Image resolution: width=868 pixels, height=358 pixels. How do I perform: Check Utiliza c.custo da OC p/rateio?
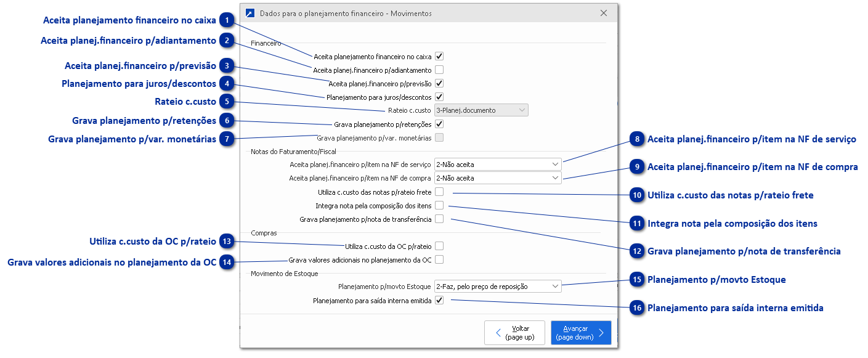click(x=439, y=246)
